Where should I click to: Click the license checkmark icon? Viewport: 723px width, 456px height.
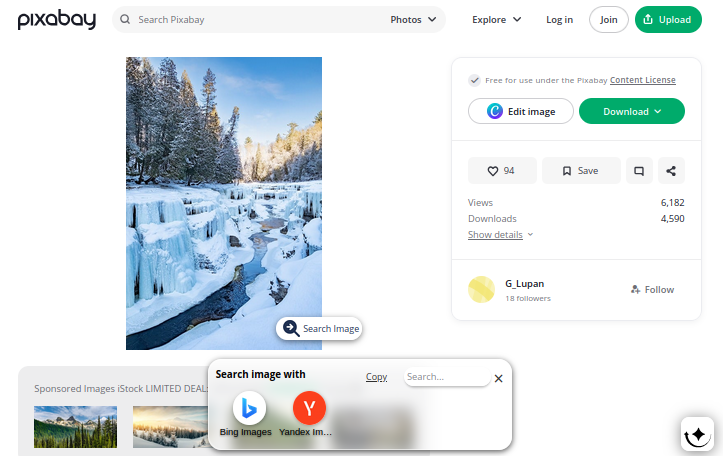[x=474, y=80]
